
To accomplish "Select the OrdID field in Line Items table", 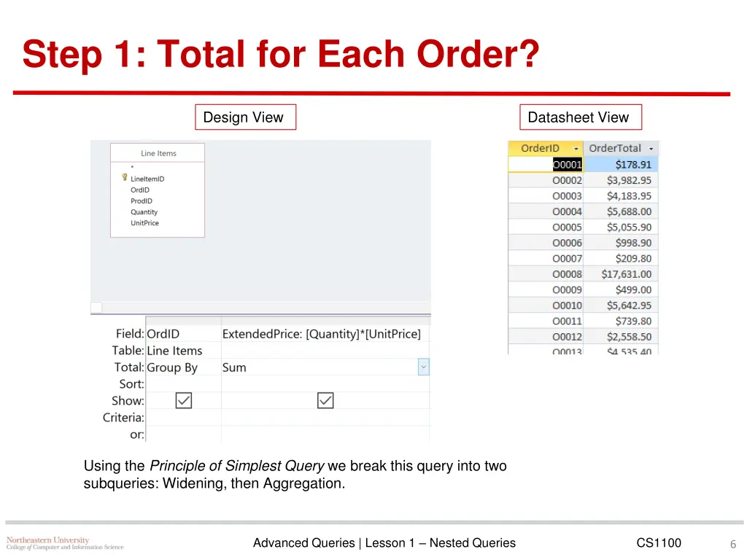I will [x=140, y=190].
